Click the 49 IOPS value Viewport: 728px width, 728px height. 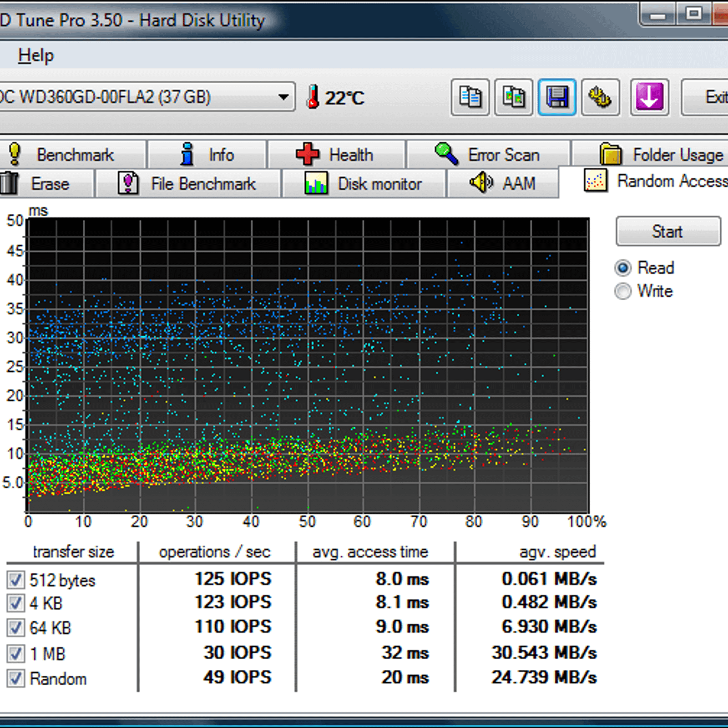click(x=238, y=677)
